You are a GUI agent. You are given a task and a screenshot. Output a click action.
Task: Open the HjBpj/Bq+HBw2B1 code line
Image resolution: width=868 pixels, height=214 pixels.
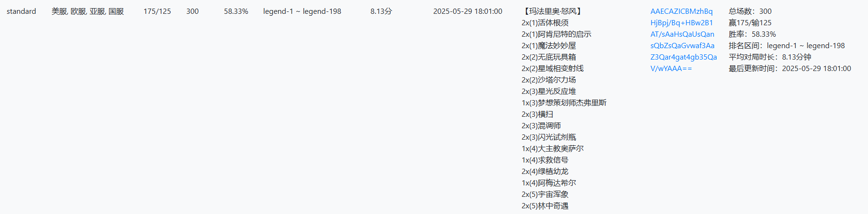681,23
